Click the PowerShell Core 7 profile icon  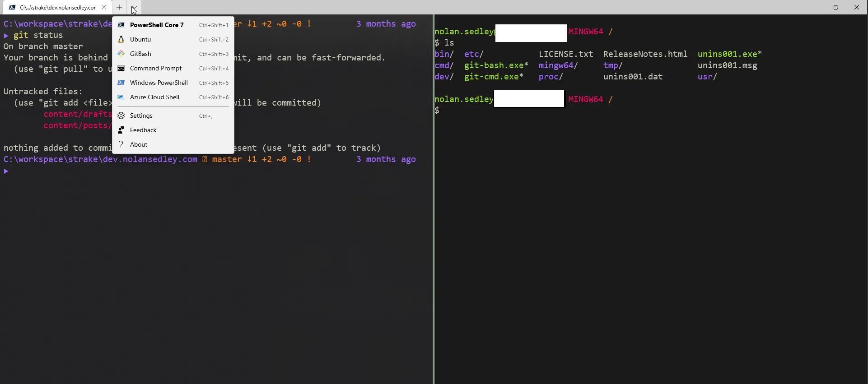121,25
